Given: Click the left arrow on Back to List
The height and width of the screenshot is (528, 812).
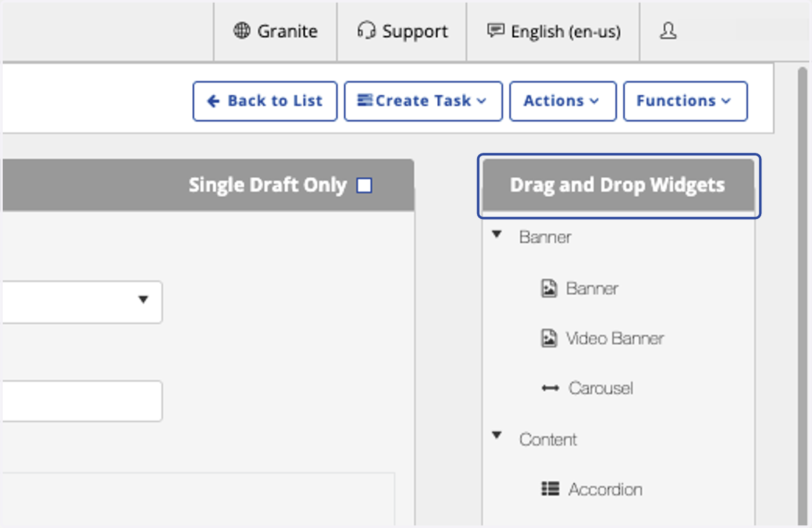Looking at the screenshot, I should [x=214, y=101].
